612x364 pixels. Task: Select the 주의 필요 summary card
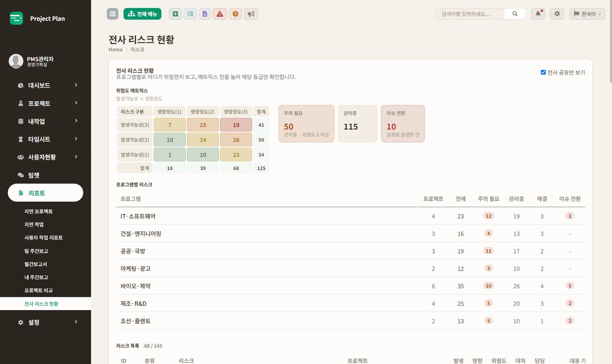click(x=306, y=123)
